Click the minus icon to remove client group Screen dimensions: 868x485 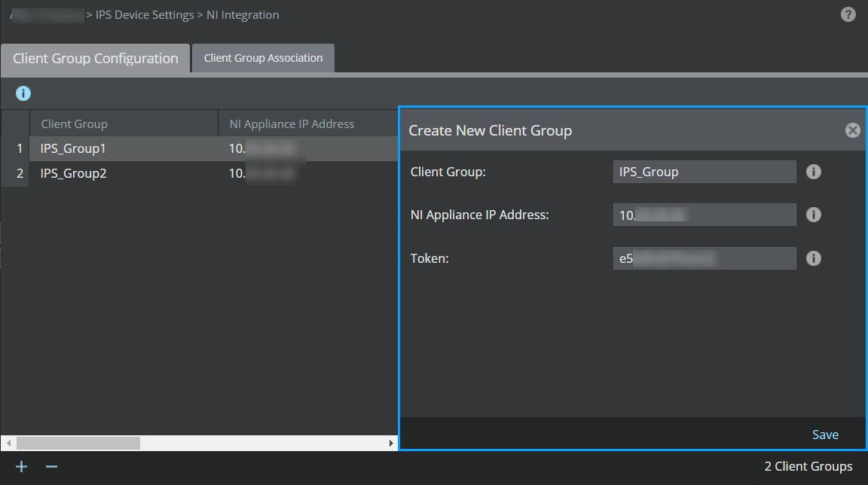point(51,467)
